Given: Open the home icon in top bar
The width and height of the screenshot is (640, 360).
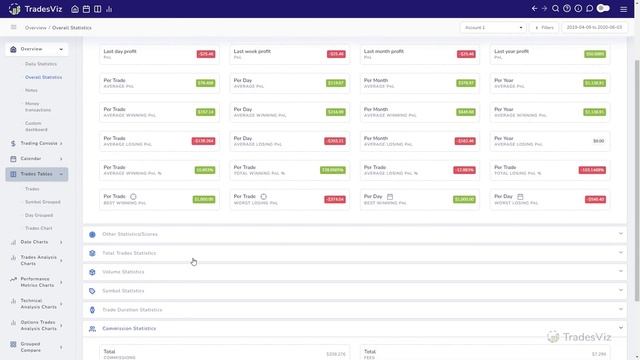Looking at the screenshot, I should (x=75, y=9).
